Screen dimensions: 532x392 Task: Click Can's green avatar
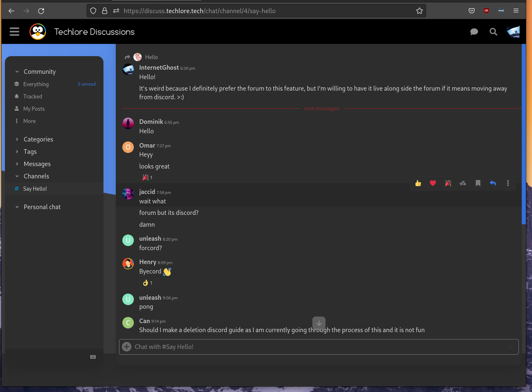[x=128, y=323]
